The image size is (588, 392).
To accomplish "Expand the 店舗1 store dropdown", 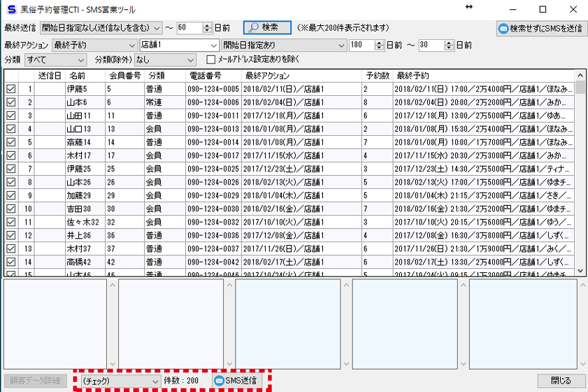I will [213, 45].
